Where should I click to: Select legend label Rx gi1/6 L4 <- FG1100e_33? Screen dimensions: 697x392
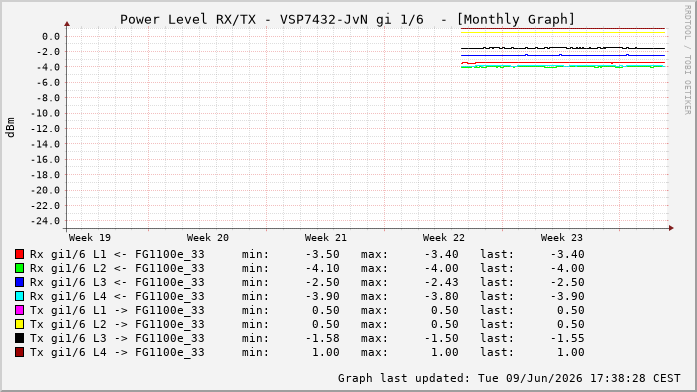point(117,296)
